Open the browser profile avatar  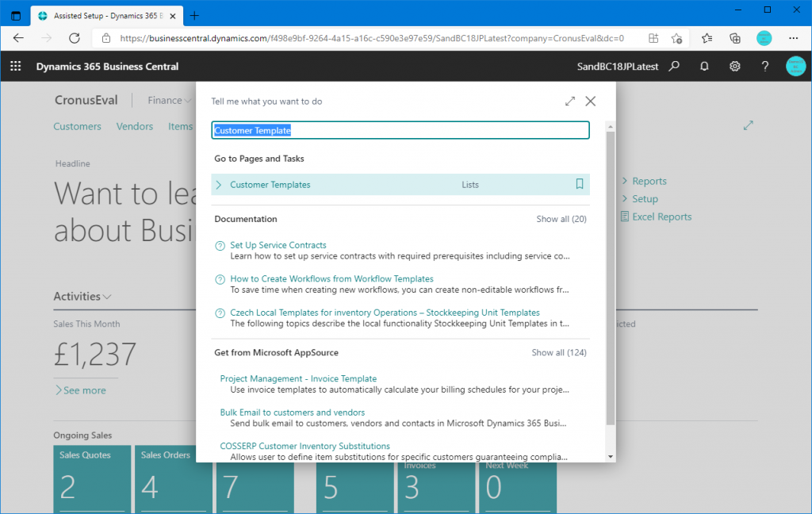(x=764, y=38)
